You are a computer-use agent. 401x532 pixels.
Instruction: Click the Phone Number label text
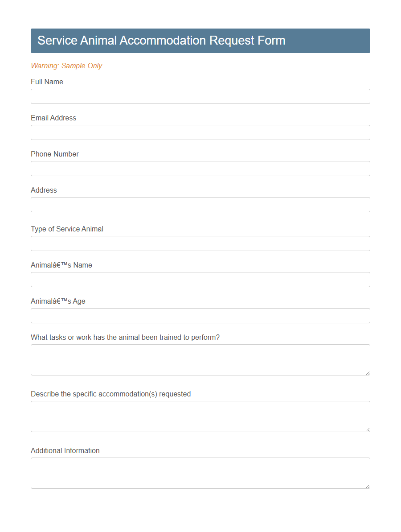54,154
